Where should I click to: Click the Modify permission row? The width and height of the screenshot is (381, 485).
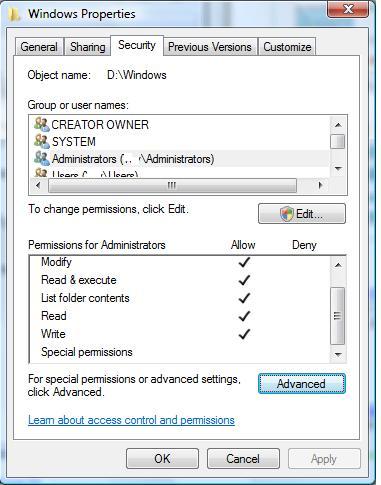click(180, 262)
